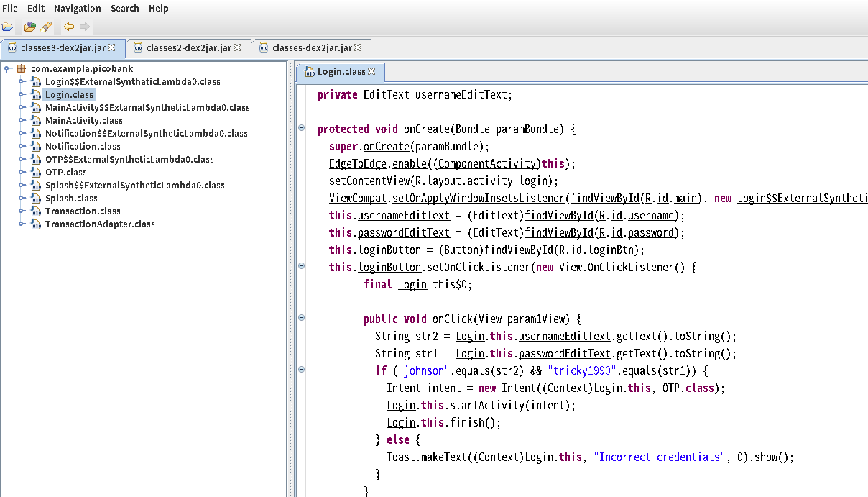Image resolution: width=868 pixels, height=497 pixels.
Task: Open the Search menu
Action: tap(124, 9)
